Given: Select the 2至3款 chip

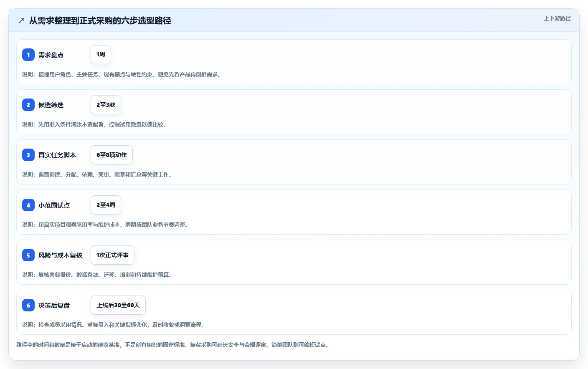Looking at the screenshot, I should click(x=106, y=105).
